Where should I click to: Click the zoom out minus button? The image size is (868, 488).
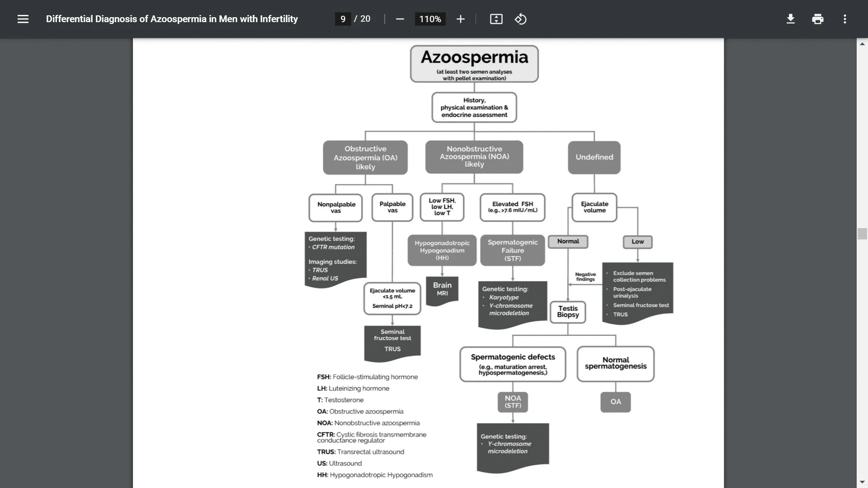pyautogui.click(x=400, y=19)
